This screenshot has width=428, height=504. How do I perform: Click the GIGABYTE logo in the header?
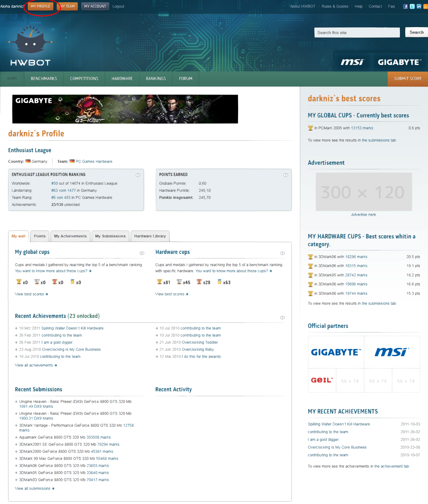tap(399, 62)
